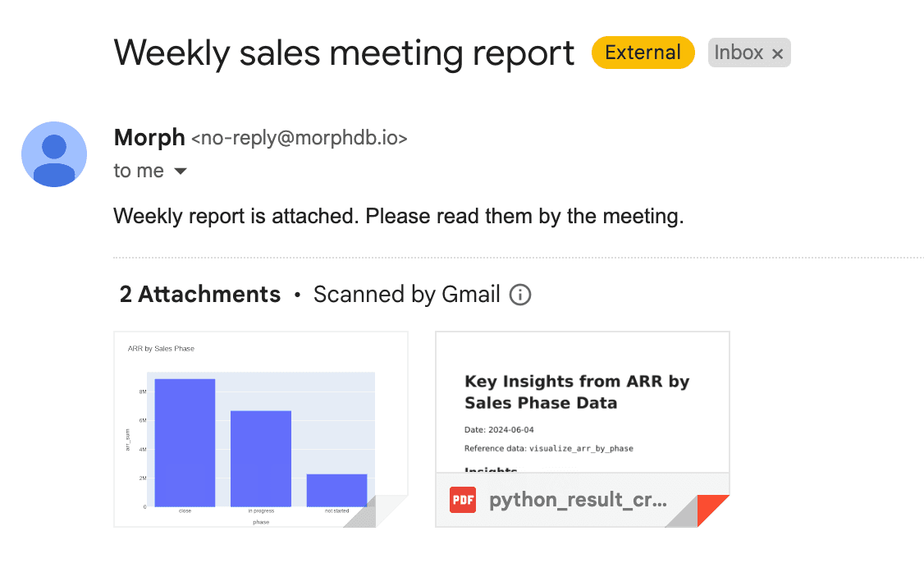The width and height of the screenshot is (924, 586).
Task: Click the 'not started' bar in the chart
Action: pos(336,491)
